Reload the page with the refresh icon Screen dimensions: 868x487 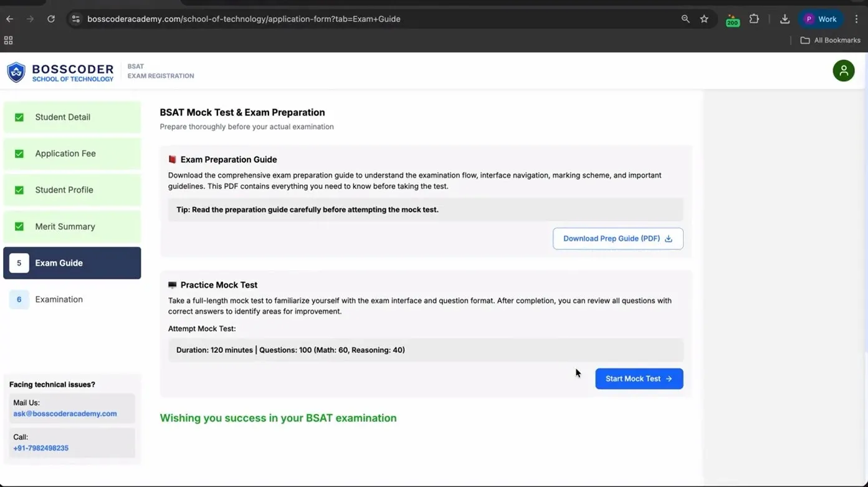[51, 19]
